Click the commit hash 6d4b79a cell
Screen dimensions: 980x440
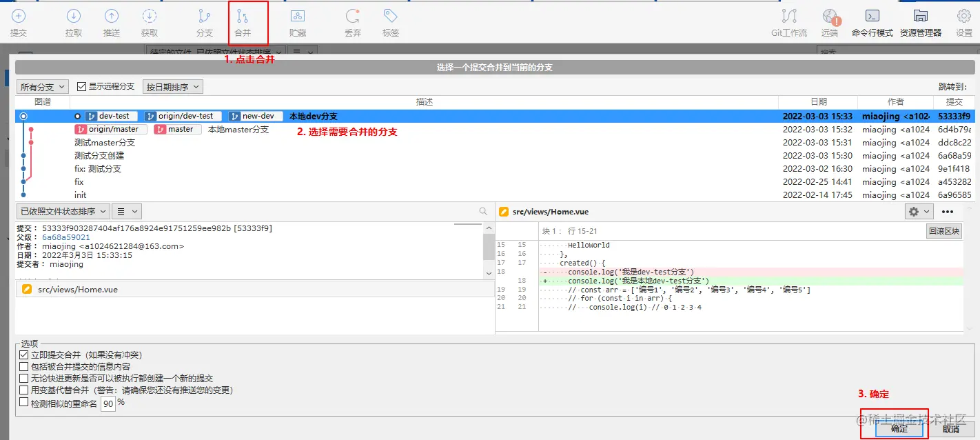(x=955, y=130)
